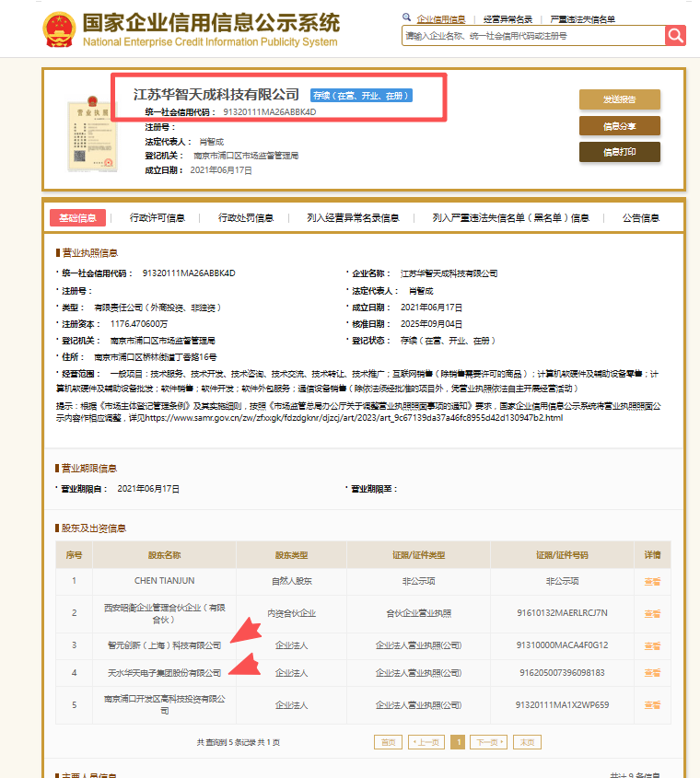Click certificate number 91320111MA1X2WP659
This screenshot has width=700, height=778.
coord(562,705)
